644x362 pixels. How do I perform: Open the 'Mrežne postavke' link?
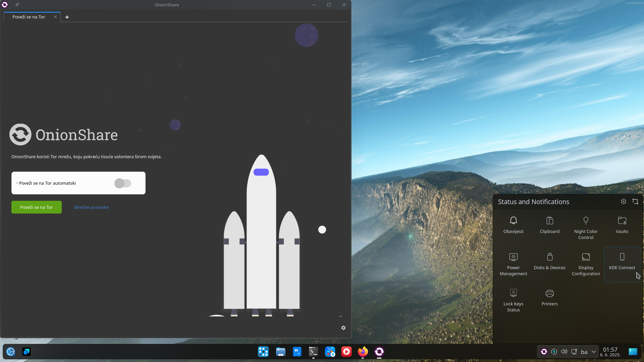91,207
